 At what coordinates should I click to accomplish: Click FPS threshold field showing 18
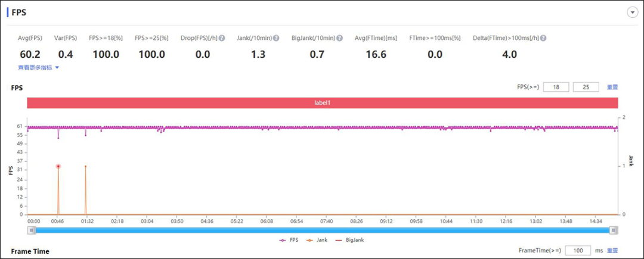coord(555,87)
